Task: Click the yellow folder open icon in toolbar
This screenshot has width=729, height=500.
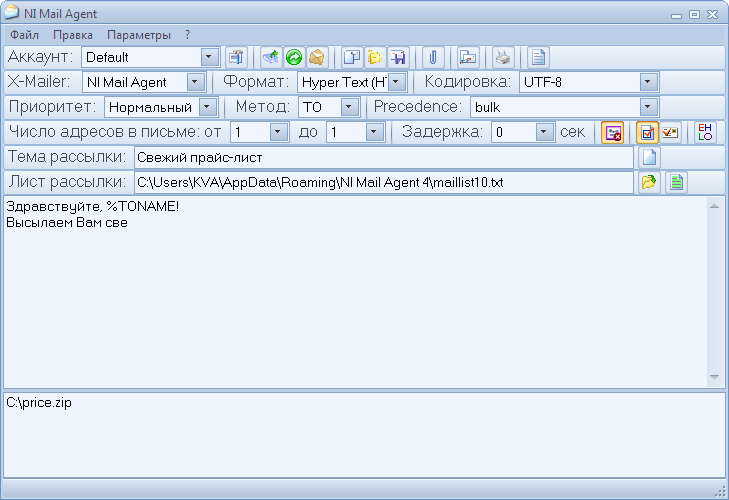Action: point(374,57)
